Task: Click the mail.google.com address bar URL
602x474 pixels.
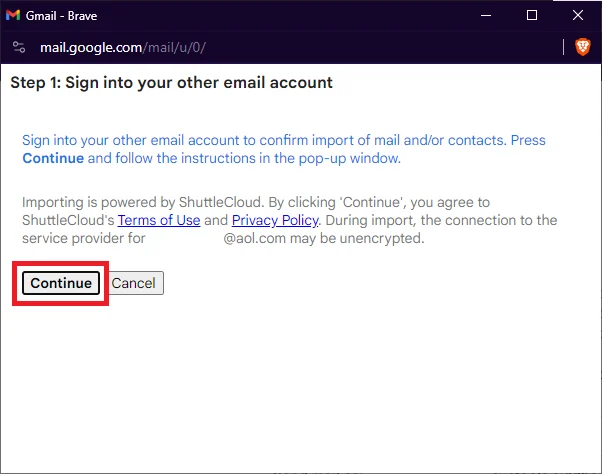Action: 123,48
